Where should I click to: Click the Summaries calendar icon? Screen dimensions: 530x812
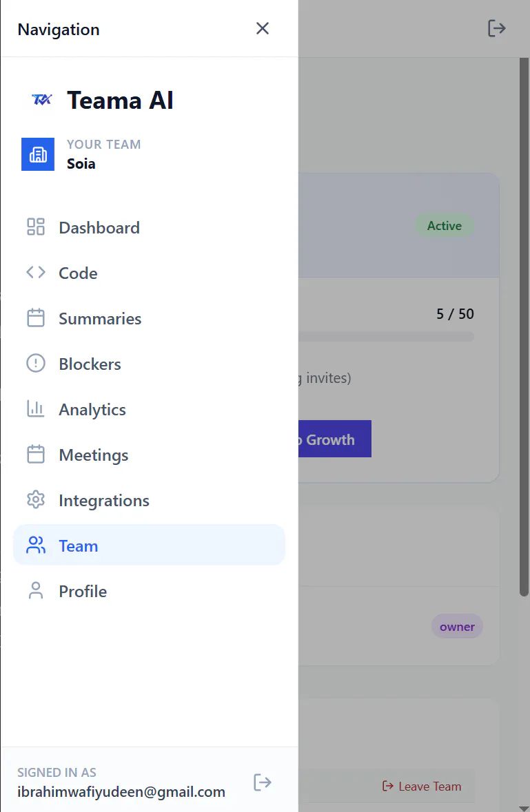[x=36, y=318]
